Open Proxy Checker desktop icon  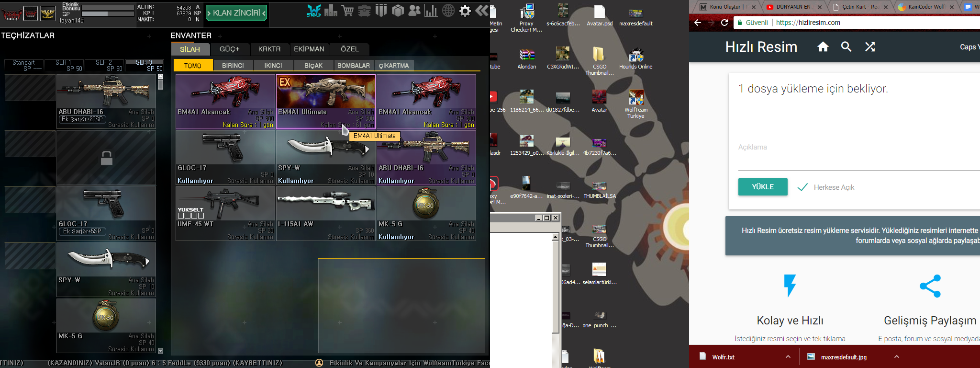[526, 18]
